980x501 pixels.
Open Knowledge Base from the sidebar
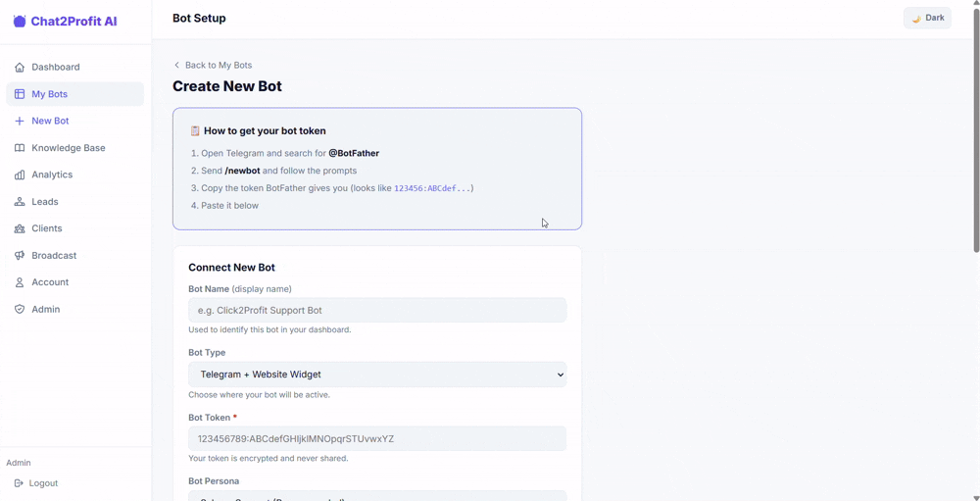[75, 148]
